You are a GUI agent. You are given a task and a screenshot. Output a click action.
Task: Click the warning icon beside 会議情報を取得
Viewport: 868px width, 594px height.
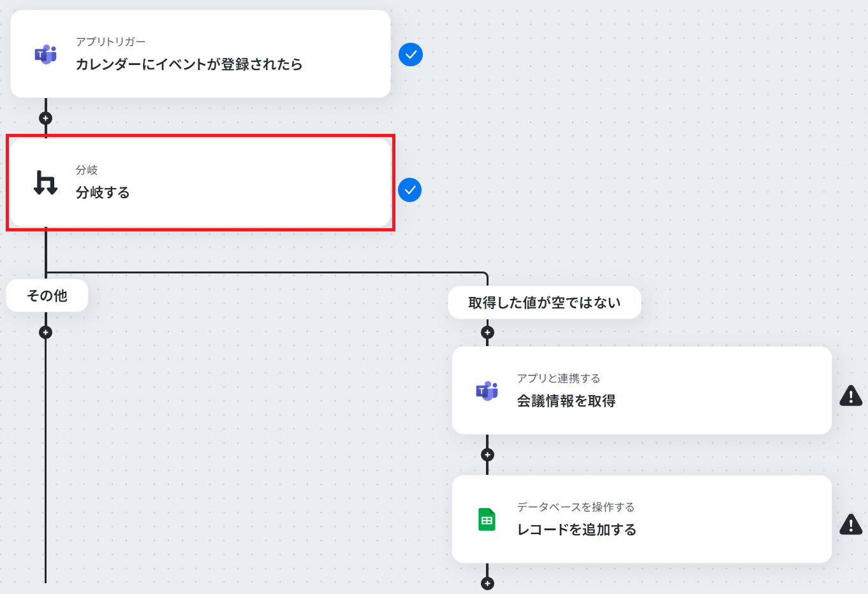(x=851, y=395)
